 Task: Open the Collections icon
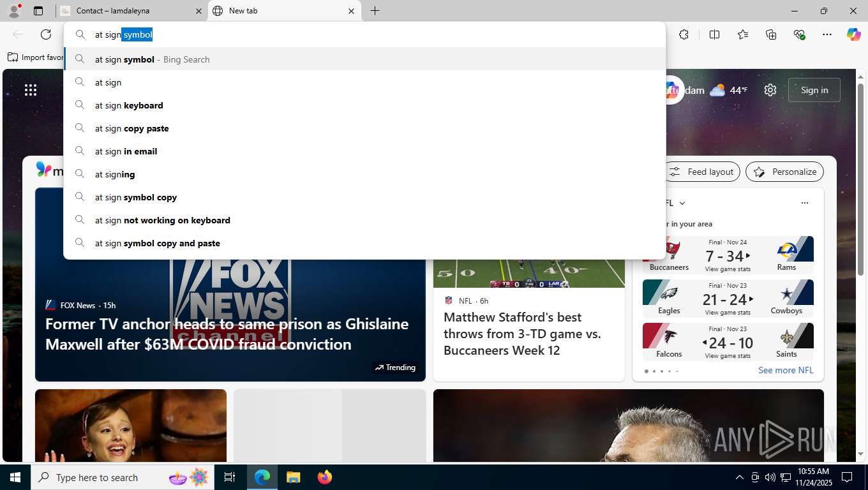pos(771,34)
